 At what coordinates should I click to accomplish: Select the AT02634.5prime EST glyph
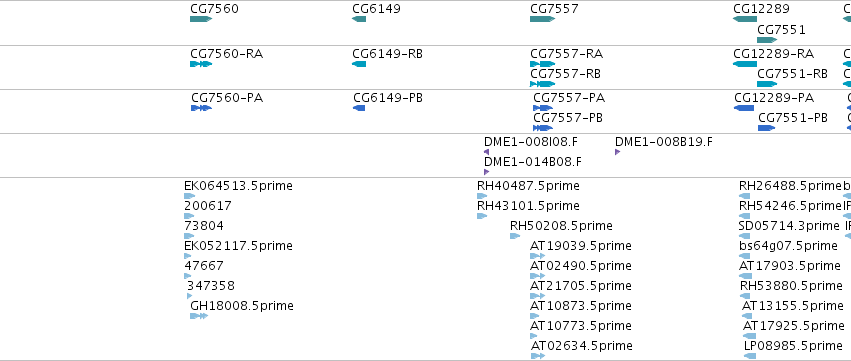pos(537,356)
